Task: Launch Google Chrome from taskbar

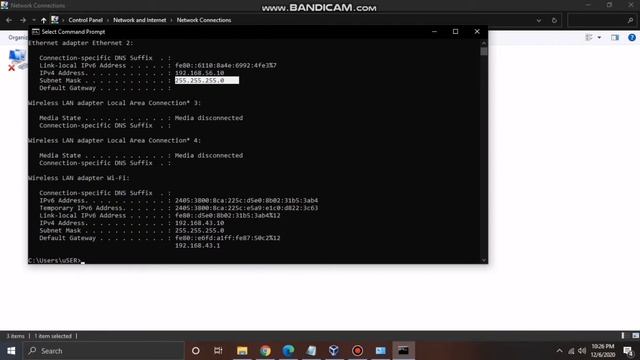Action: [265, 351]
